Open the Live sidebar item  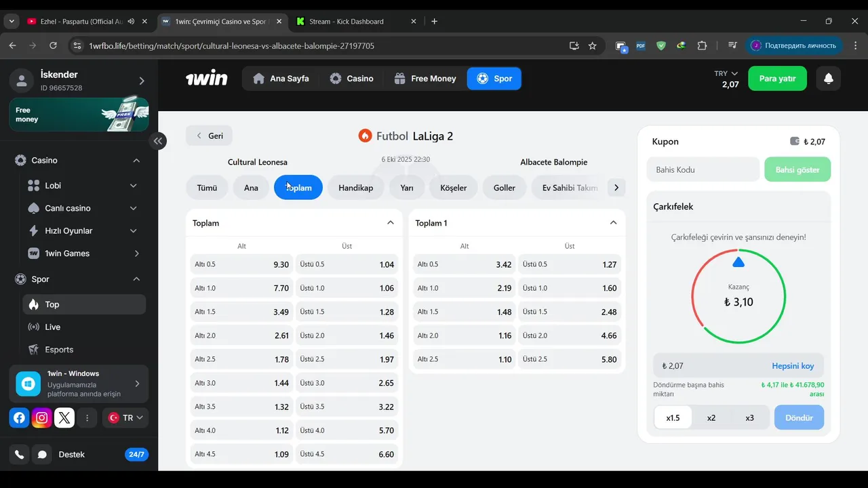coord(84,327)
